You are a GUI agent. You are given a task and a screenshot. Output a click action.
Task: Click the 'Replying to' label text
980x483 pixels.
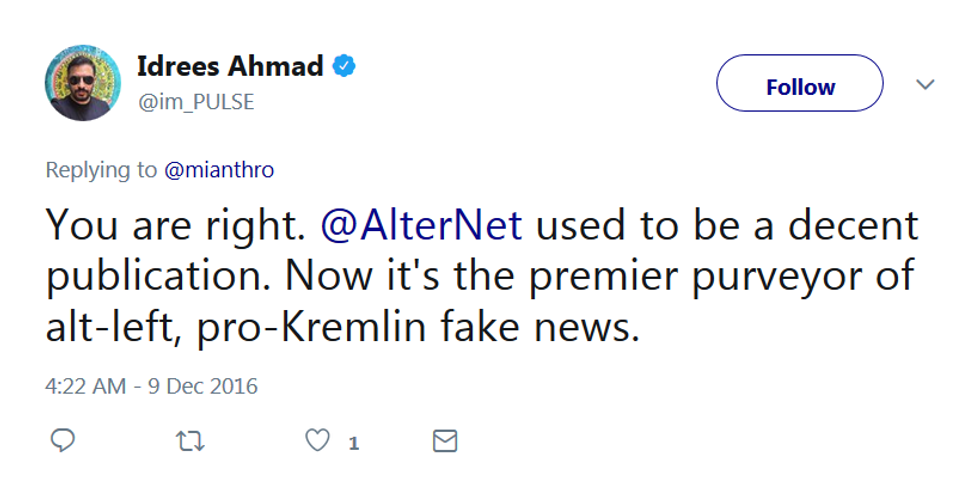[100, 170]
